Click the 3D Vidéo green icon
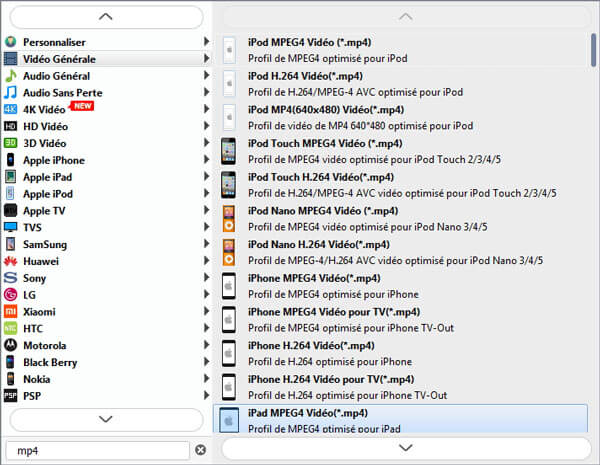This screenshot has height=465, width=600. coord(10,143)
